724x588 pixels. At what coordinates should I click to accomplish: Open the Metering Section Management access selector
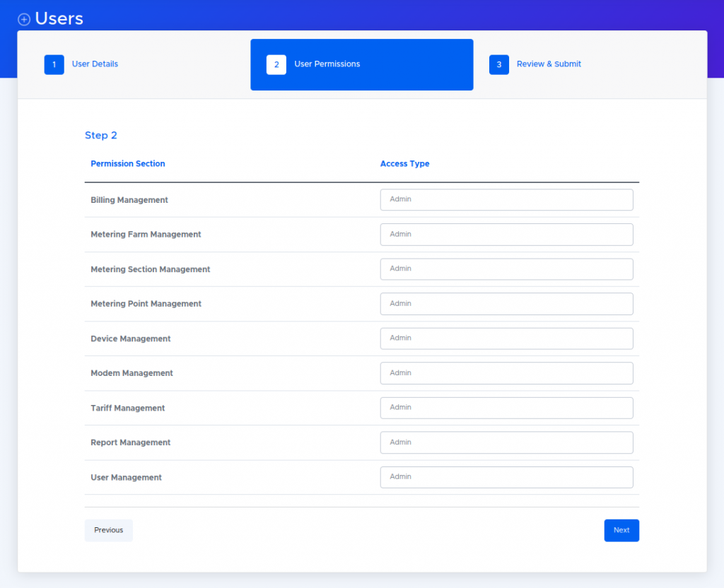tap(506, 269)
